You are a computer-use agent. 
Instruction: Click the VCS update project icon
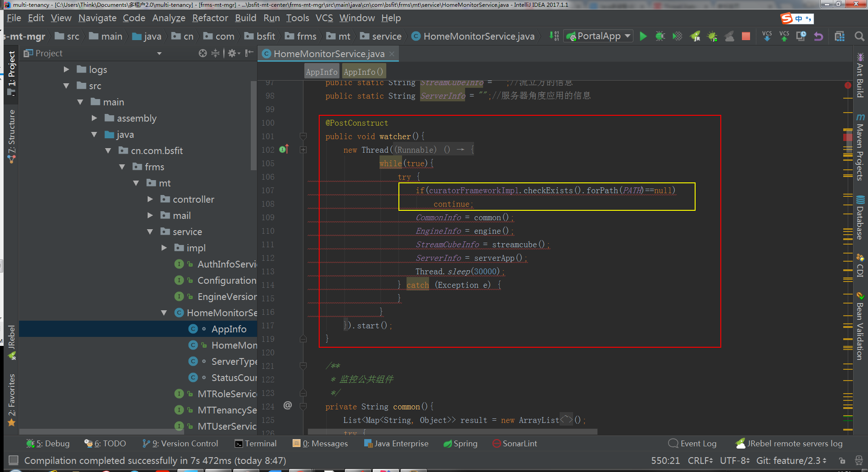pos(767,36)
